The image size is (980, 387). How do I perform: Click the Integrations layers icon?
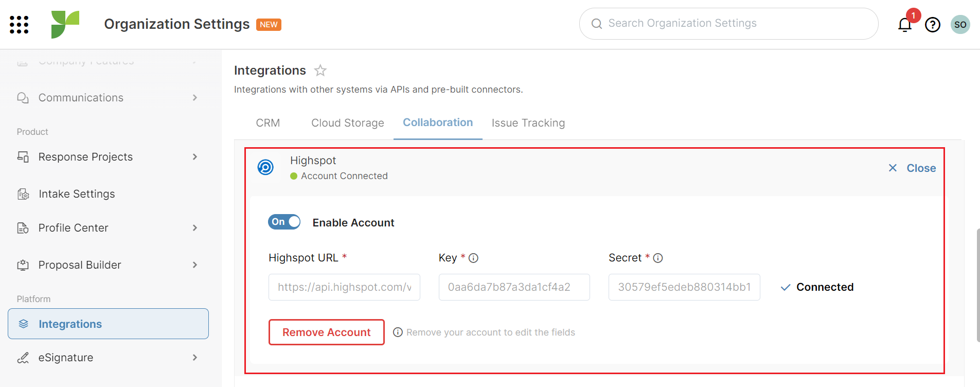click(23, 324)
